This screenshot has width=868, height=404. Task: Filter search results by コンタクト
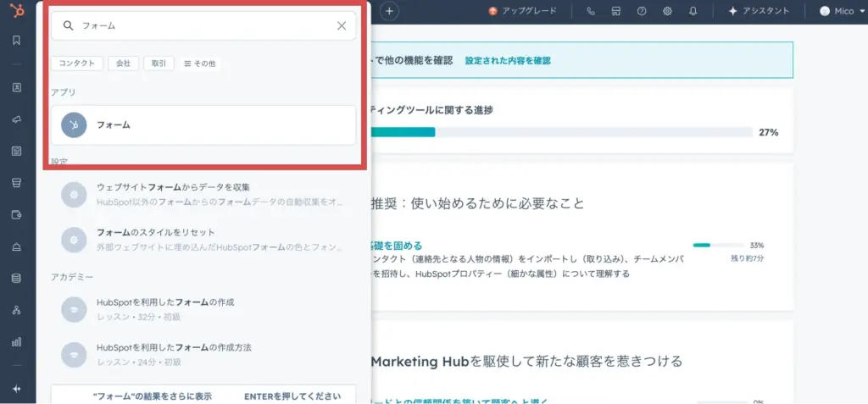(x=77, y=64)
